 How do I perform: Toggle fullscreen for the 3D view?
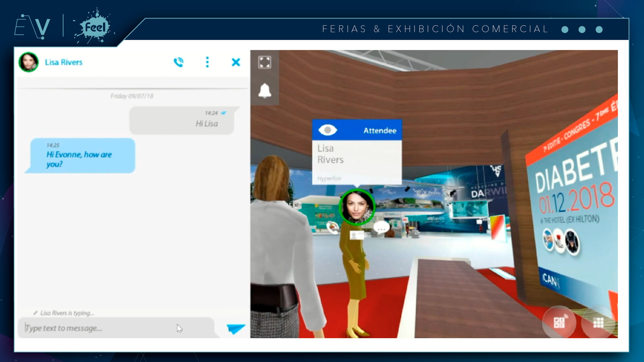(265, 62)
